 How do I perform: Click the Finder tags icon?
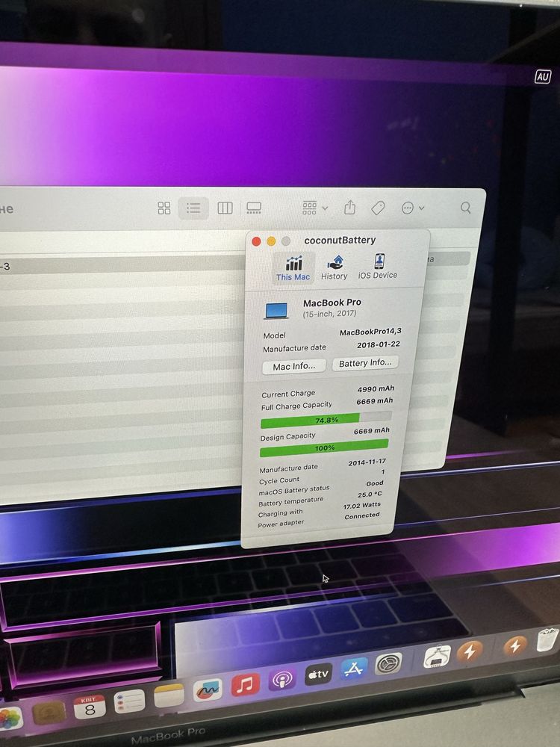pos(378,208)
